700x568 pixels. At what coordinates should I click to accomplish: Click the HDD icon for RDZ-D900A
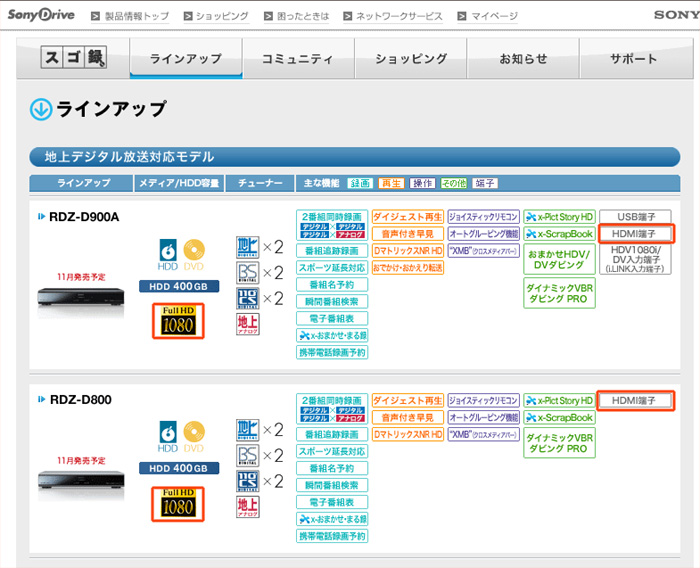(168, 254)
